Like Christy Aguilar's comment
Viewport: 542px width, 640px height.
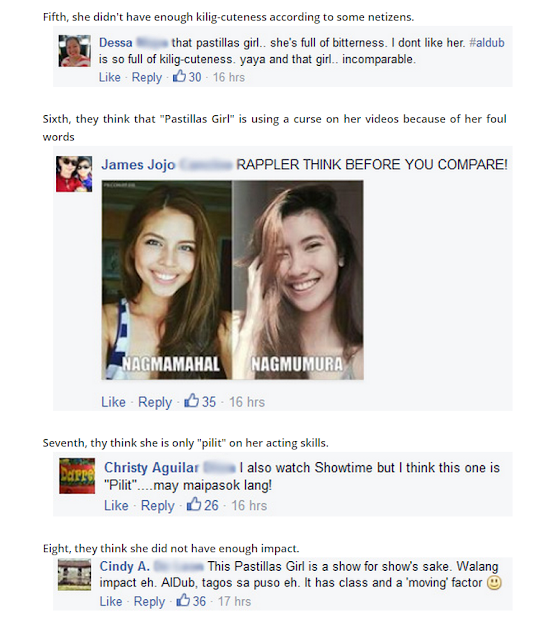point(116,505)
